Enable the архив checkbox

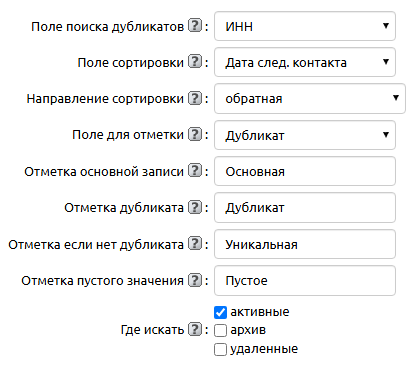coord(220,331)
